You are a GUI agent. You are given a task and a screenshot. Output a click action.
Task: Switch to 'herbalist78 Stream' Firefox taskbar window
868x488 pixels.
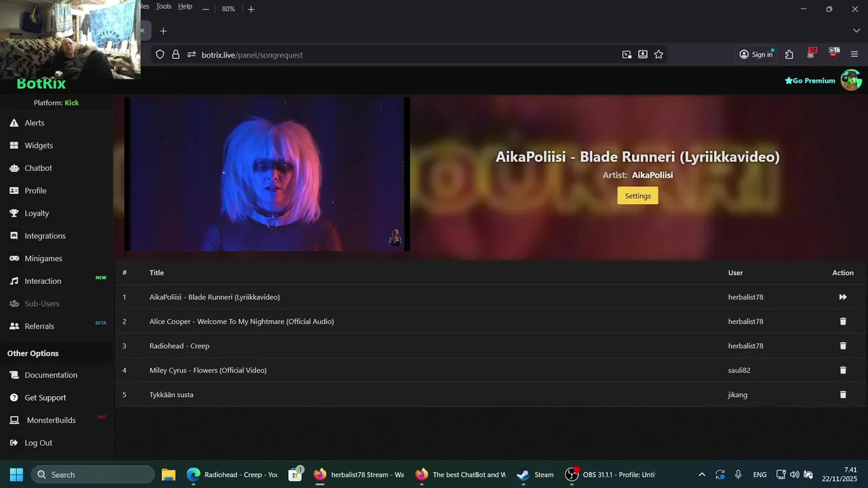coord(359,474)
